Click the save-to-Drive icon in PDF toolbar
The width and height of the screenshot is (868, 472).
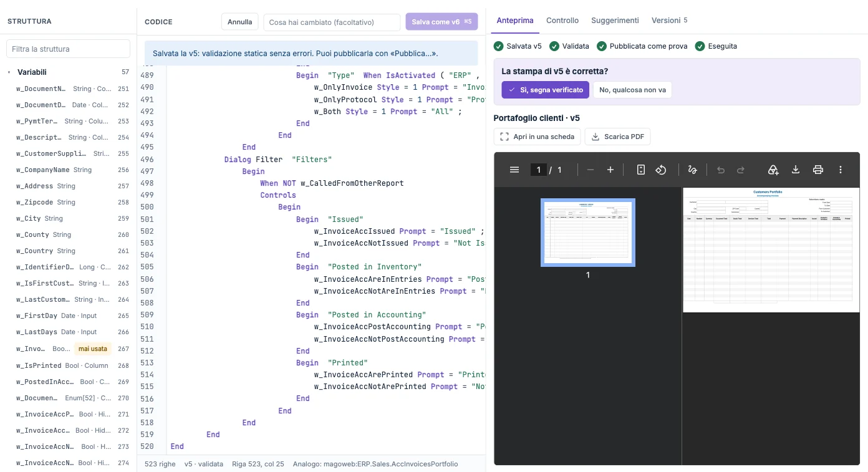[x=773, y=170]
